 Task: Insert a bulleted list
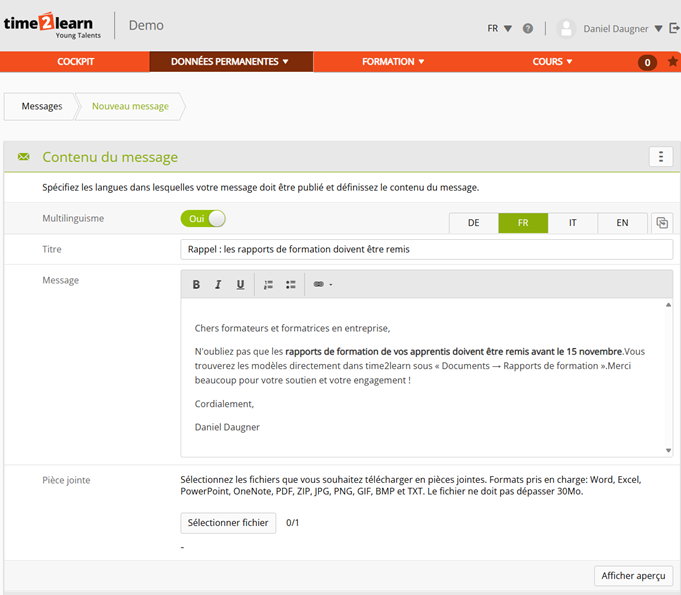click(290, 285)
